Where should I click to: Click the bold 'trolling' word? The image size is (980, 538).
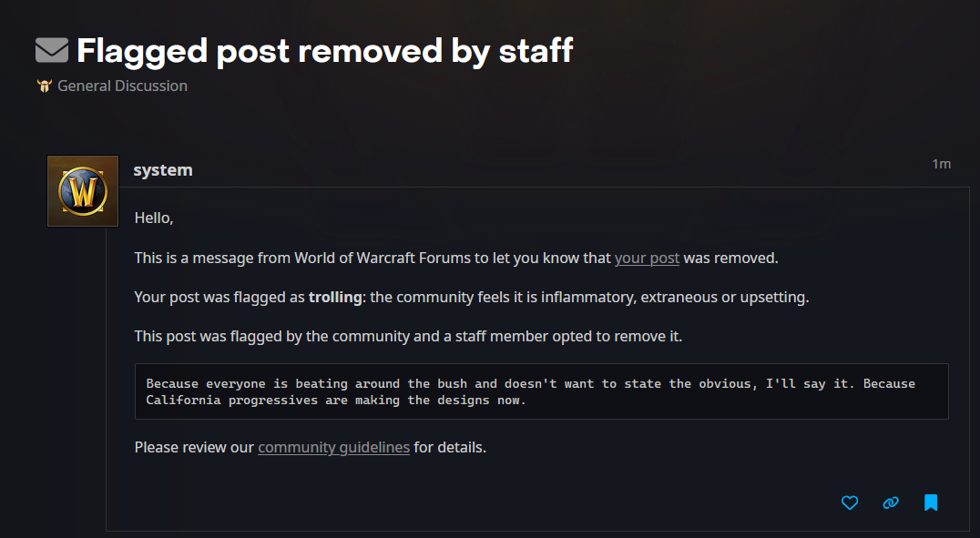click(335, 297)
